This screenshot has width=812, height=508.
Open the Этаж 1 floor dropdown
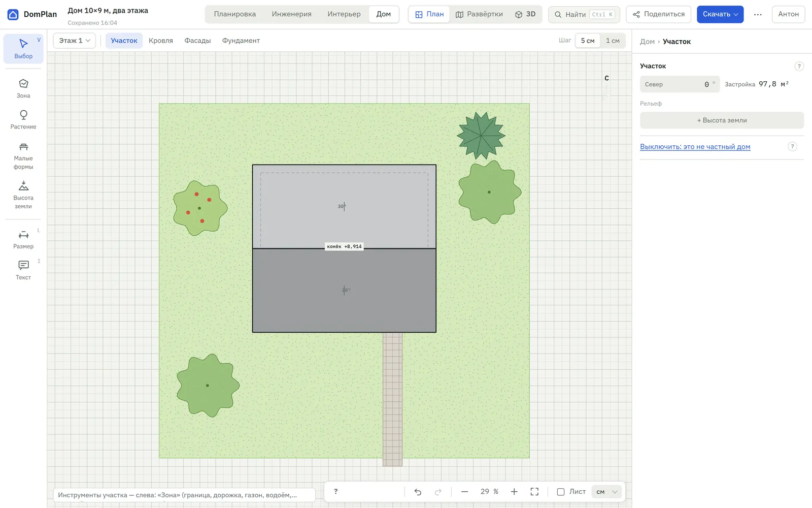point(75,41)
